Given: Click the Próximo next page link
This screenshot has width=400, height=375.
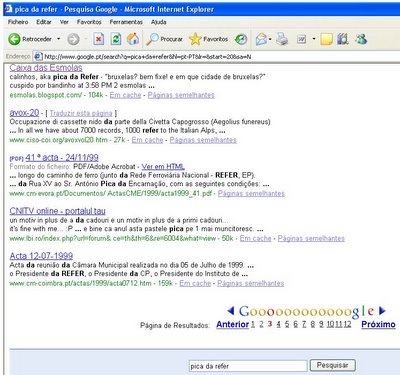Looking at the screenshot, I should tap(378, 324).
